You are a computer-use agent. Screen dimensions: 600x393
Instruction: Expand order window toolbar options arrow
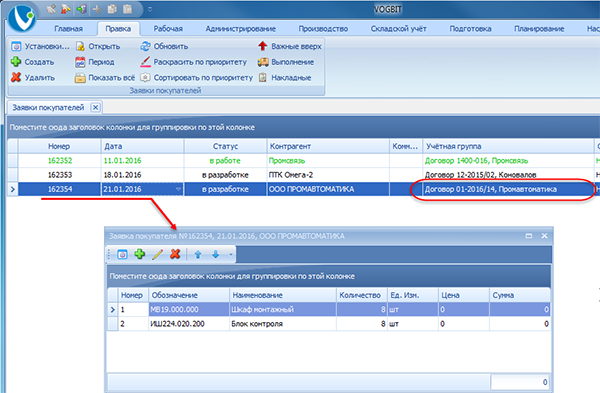(x=231, y=254)
